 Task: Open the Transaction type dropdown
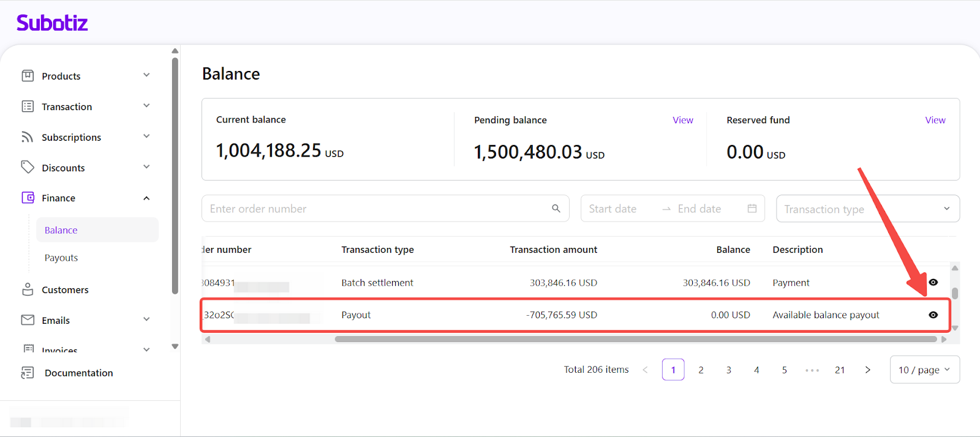pyautogui.click(x=867, y=209)
